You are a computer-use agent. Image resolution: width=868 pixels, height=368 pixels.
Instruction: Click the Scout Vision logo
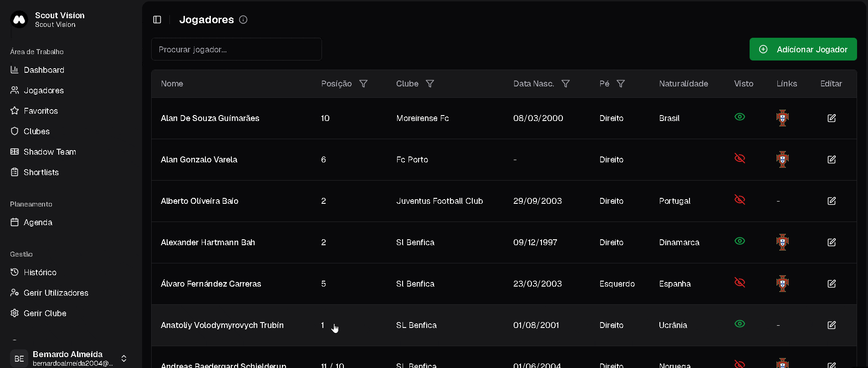(x=19, y=20)
